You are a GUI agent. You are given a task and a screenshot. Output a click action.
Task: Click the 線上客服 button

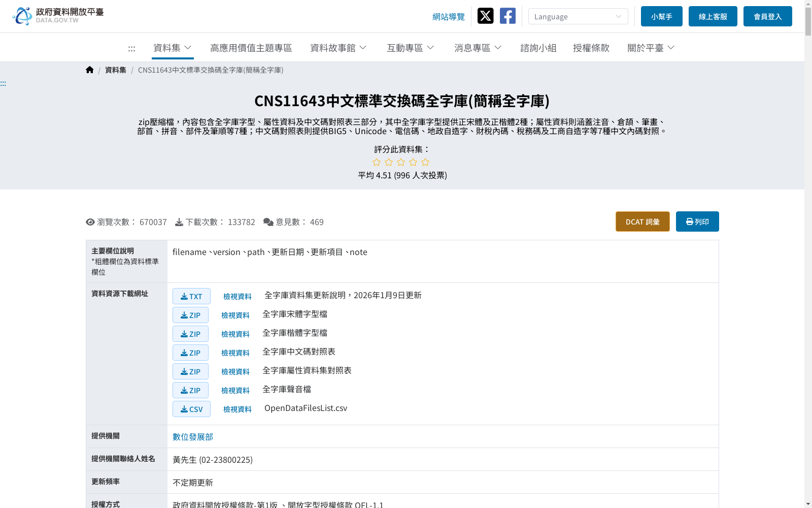(713, 16)
